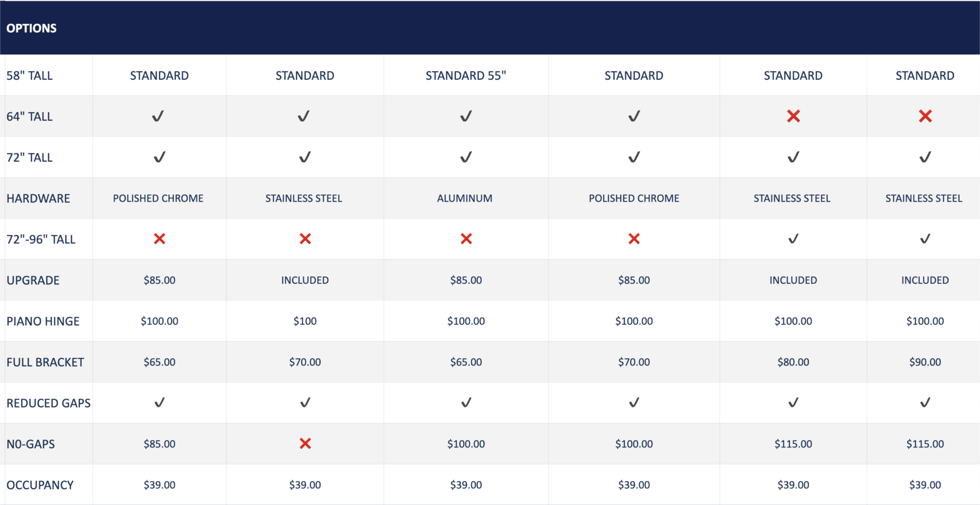
Task: Click the $80.00 full bracket price
Action: tap(793, 362)
